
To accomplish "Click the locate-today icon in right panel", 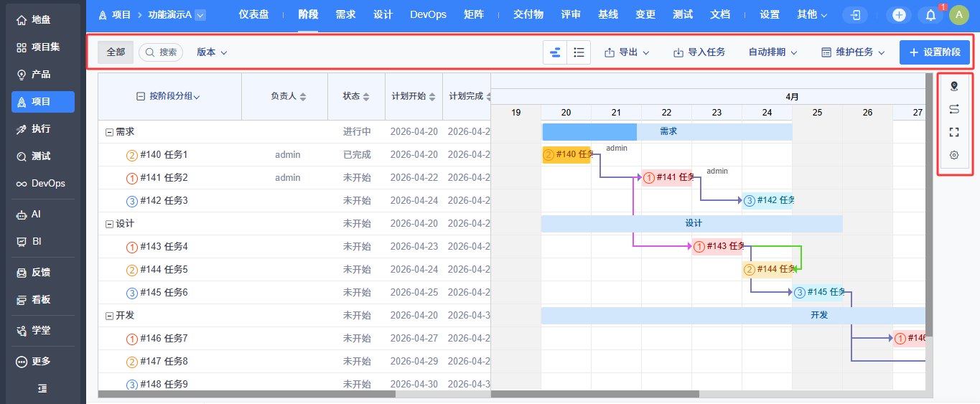I will click(954, 86).
